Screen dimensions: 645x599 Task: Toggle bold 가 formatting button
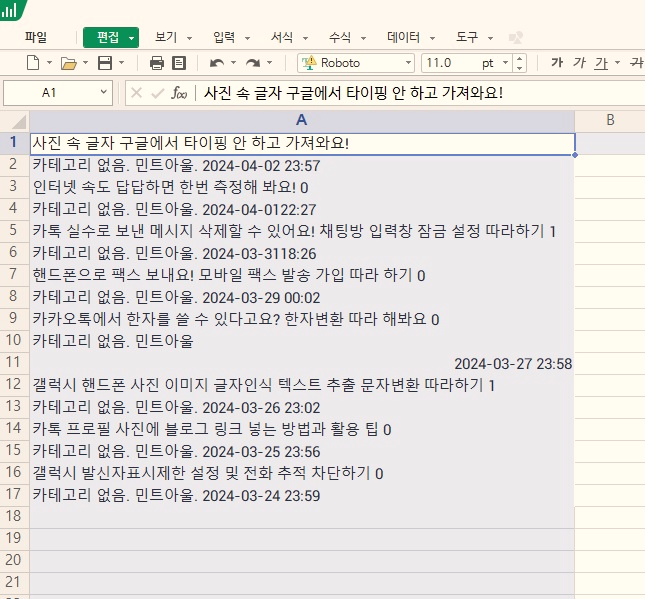coord(557,63)
